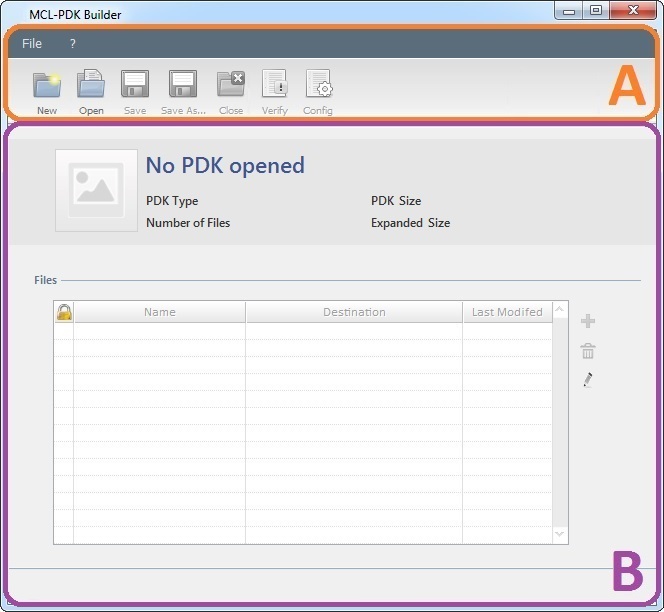Edit the file with the pencil icon
This screenshot has height=612, width=664.
[588, 380]
